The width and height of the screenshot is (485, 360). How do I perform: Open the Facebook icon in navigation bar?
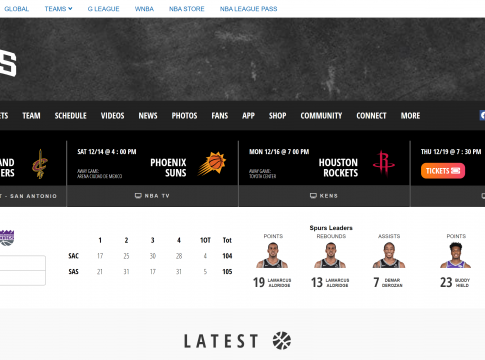coord(482,116)
